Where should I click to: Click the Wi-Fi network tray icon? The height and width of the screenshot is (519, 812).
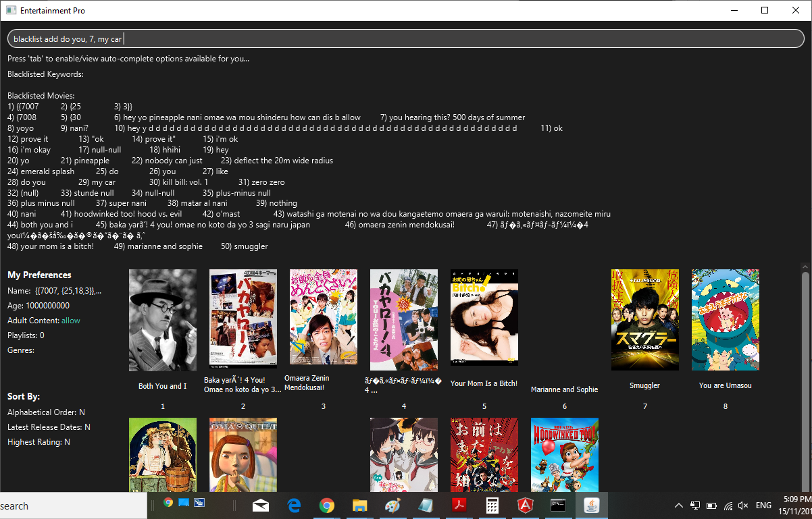728,506
